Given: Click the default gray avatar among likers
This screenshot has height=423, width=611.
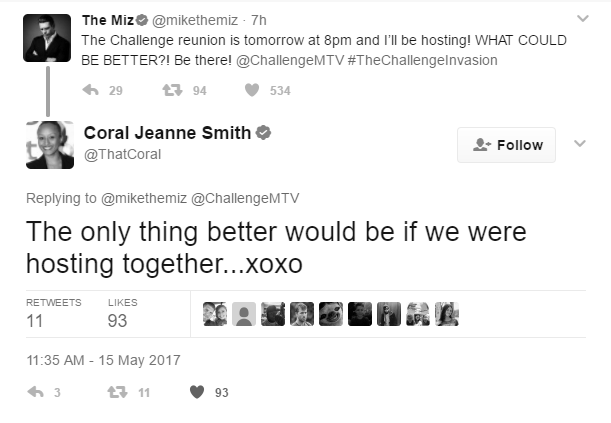Looking at the screenshot, I should tap(244, 314).
